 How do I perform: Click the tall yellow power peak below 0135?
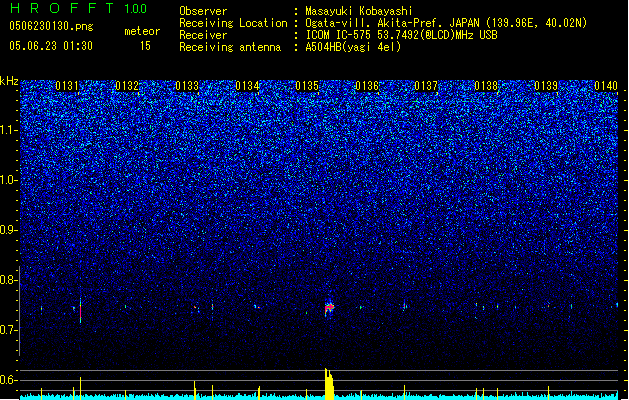pyautogui.click(x=329, y=384)
